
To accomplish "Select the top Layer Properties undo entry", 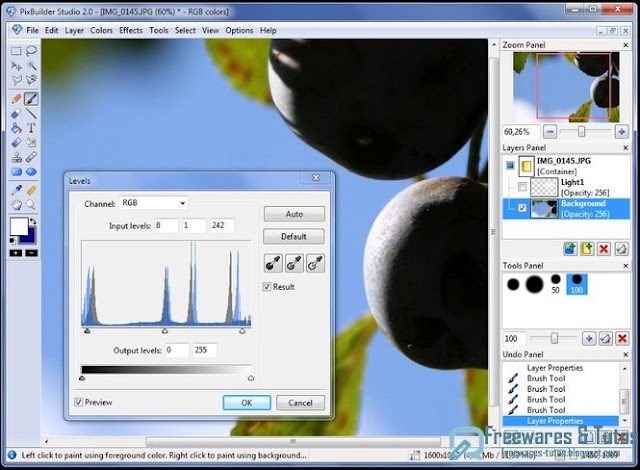I will (554, 368).
